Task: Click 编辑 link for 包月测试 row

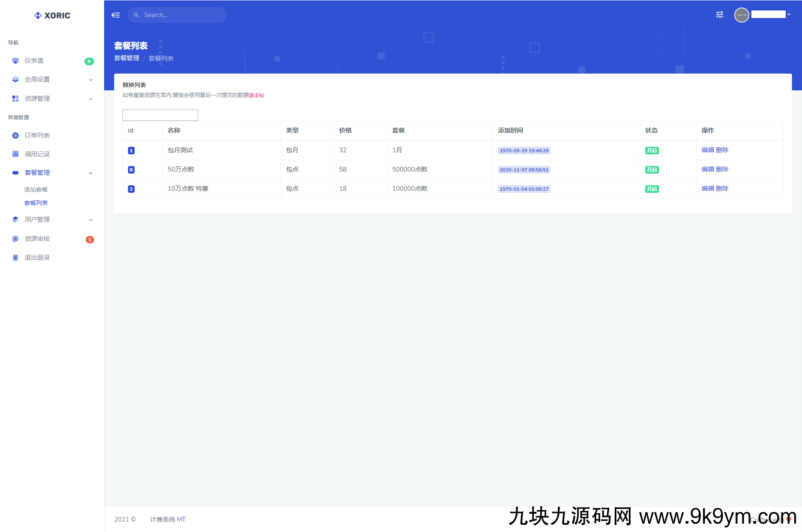Action: (707, 150)
